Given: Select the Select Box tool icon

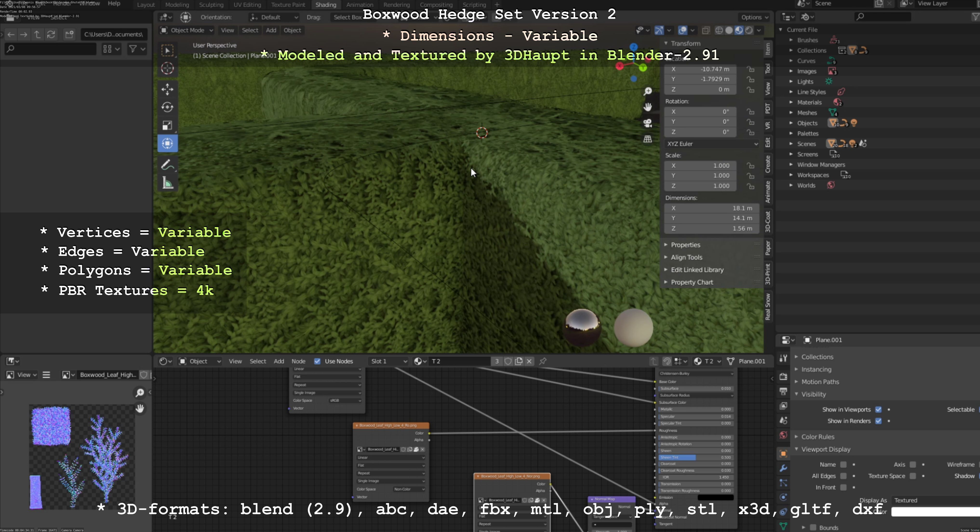Looking at the screenshot, I should (x=167, y=51).
